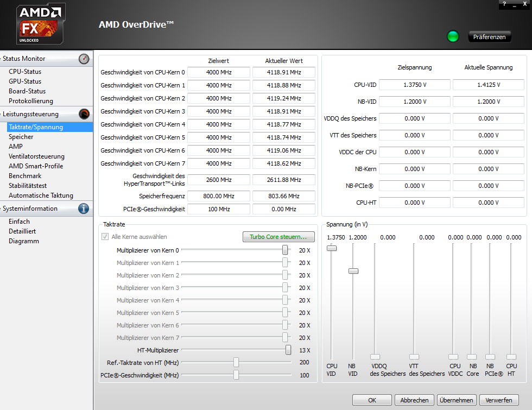Click the AMD FX Unlocked logo
Viewport: 532px width, 410px height.
tap(40, 24)
